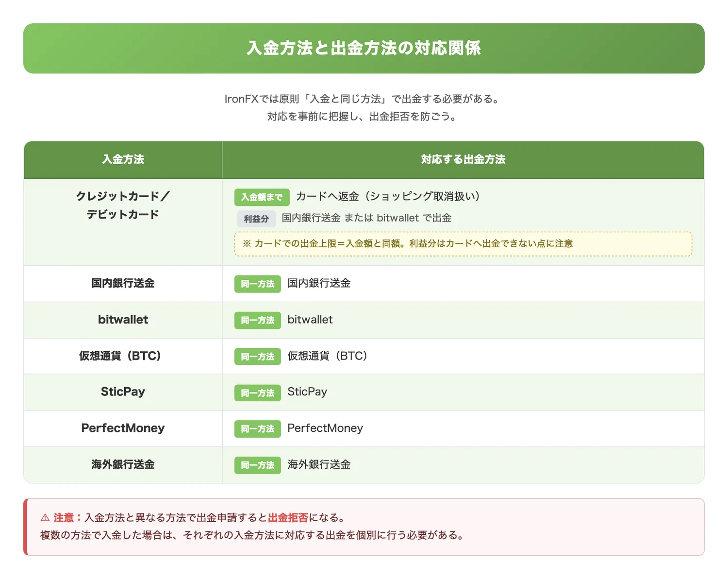
Task: Click 国内銀行送金 in withdrawal column
Action: click(319, 283)
